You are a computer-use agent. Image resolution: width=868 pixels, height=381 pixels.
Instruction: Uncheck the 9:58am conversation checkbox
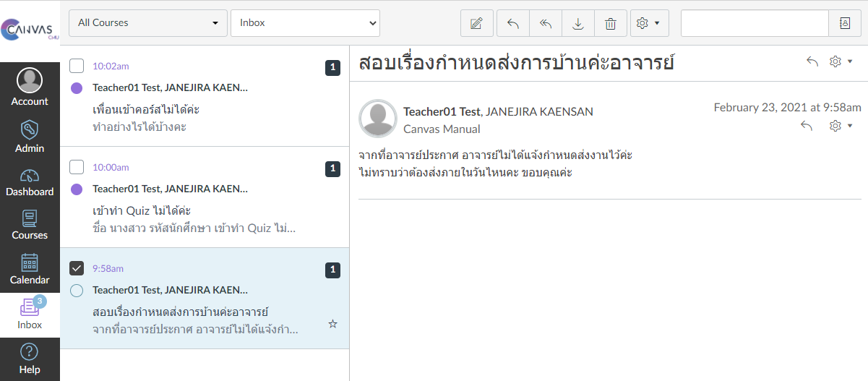coord(77,268)
